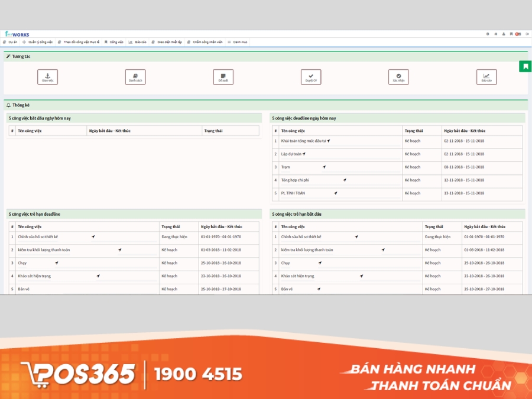Open the user profile icon in top bar
The image size is (532, 399).
click(x=504, y=34)
